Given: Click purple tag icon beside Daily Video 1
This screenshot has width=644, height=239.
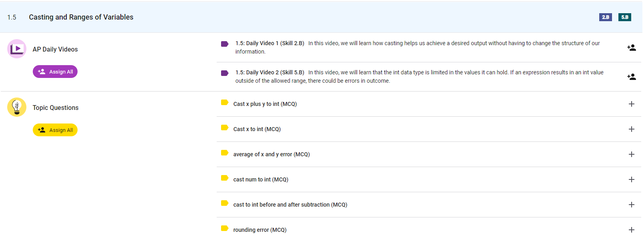Looking at the screenshot, I should pos(225,44).
